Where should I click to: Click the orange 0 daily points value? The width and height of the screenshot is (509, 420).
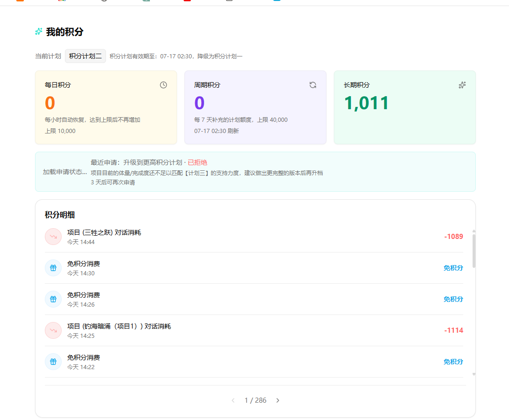pos(50,103)
